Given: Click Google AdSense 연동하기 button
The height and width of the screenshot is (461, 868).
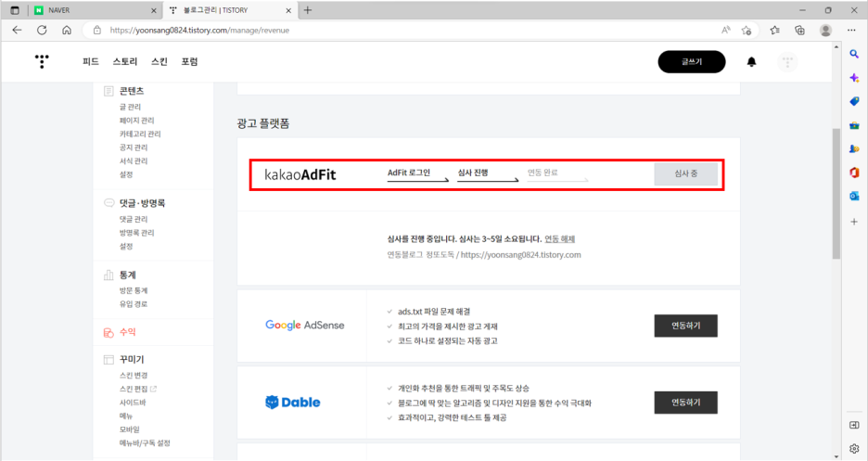Looking at the screenshot, I should coord(686,326).
